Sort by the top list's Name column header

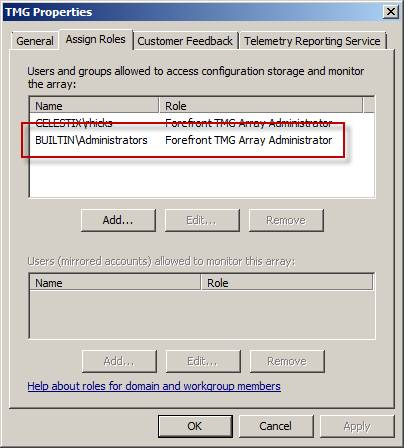pos(94,106)
